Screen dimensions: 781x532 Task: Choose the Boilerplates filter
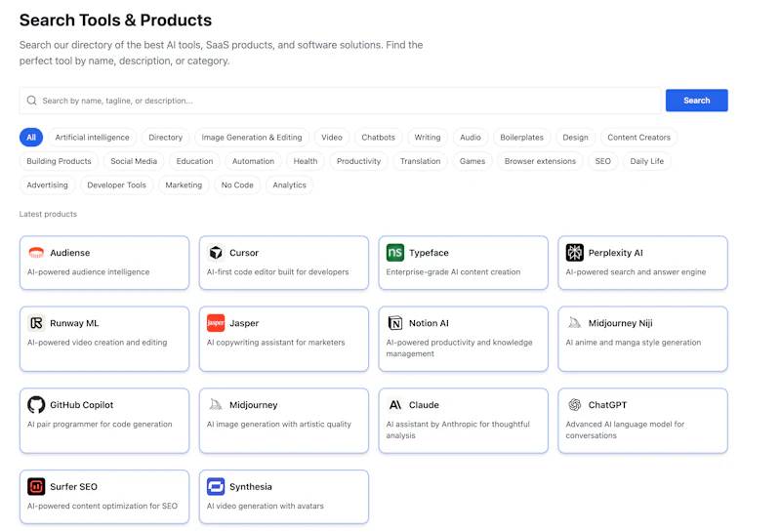coord(521,138)
